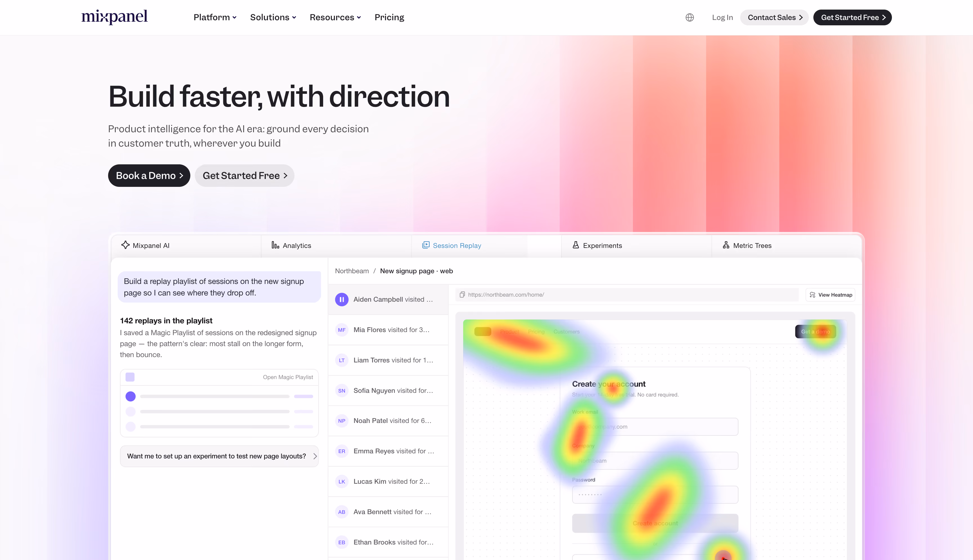Select Sofia Nguyen session row
973x560 pixels.
(388, 390)
